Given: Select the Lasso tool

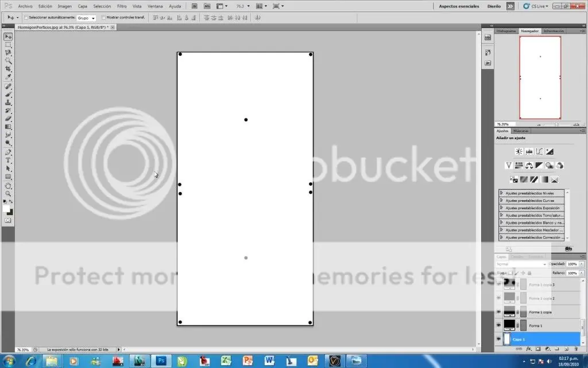Looking at the screenshot, I should click(8, 52).
